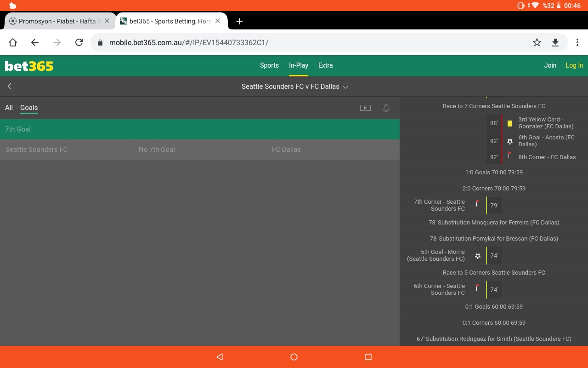Screen dimensions: 588x368
Task: Click the 79' timeline minute marker
Action: point(494,206)
